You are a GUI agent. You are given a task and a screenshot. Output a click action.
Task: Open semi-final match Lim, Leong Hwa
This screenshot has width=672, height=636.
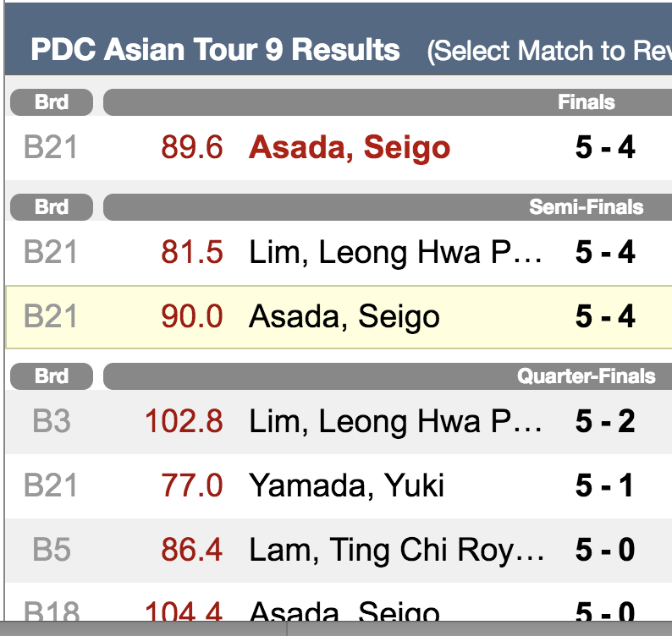[339, 252]
